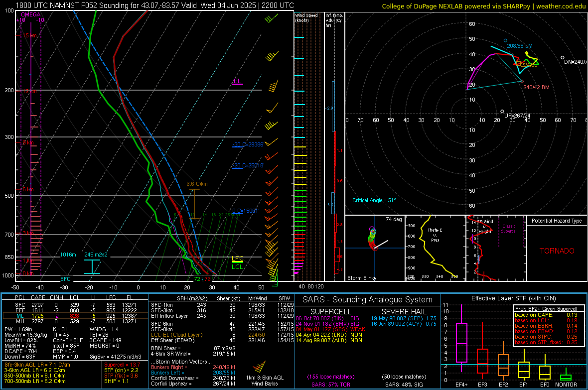This screenshot has width=588, height=390.
Task: Click the 'Eff Inflow Layer' SRH row
Action: coord(222,316)
